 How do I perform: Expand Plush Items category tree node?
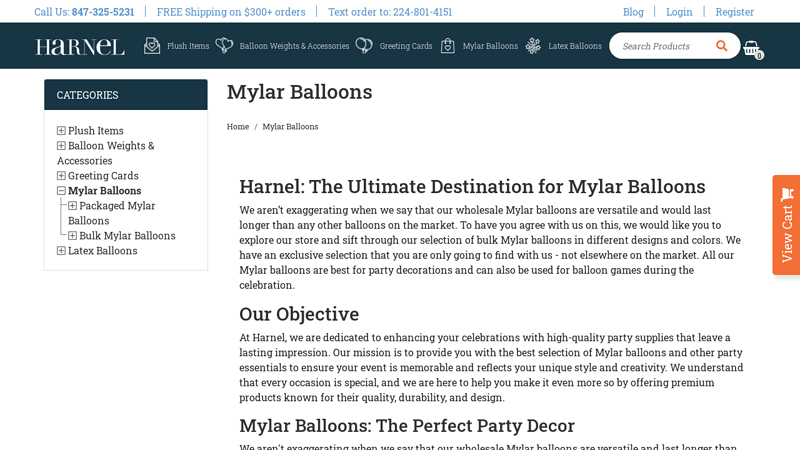pos(61,131)
